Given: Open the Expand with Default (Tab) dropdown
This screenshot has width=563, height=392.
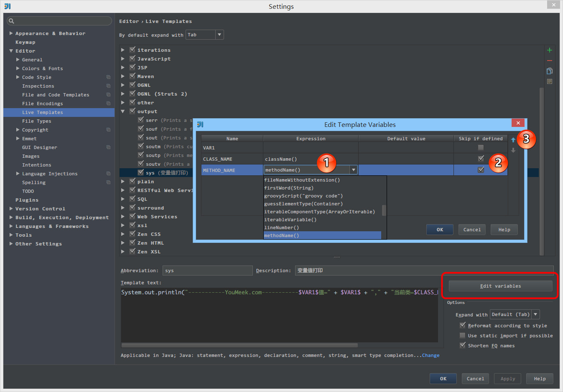Looking at the screenshot, I should point(535,314).
